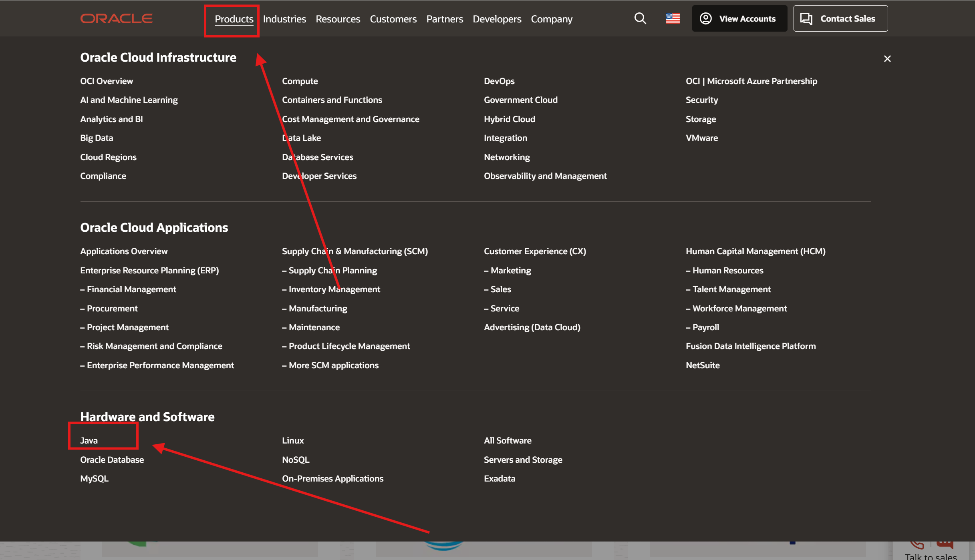Open the Partners menu
This screenshot has width=975, height=560.
(x=445, y=19)
